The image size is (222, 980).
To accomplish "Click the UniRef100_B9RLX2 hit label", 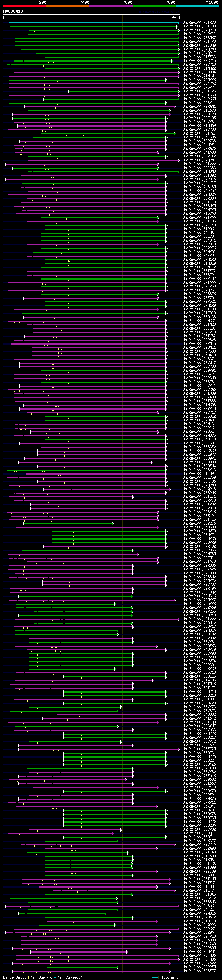I will point(199,156).
